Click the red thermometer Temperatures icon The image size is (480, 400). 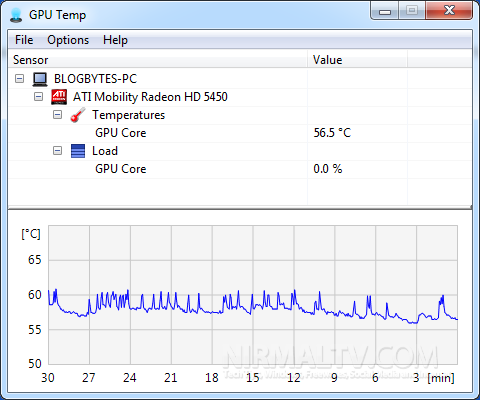78,115
